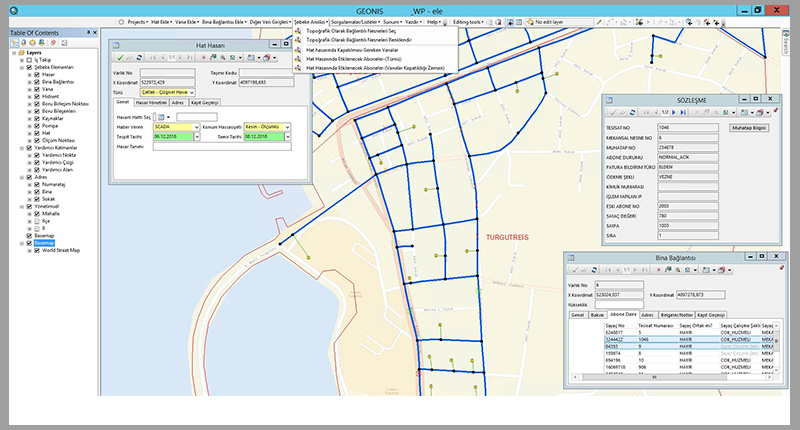Toggle the Sokak layer checkbox

point(37,199)
